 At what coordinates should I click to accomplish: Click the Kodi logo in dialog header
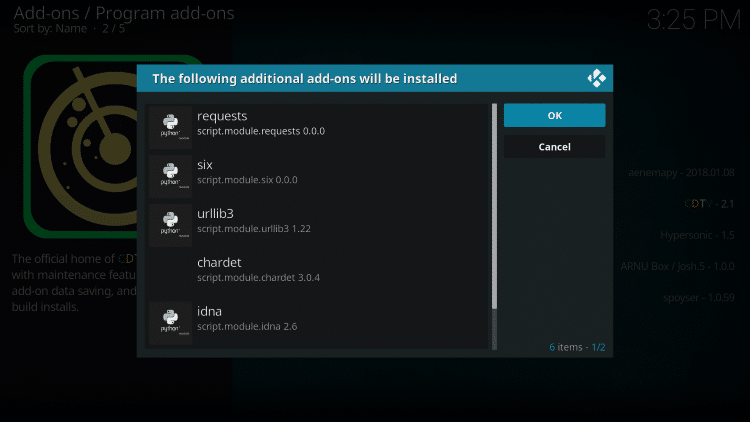(x=597, y=78)
